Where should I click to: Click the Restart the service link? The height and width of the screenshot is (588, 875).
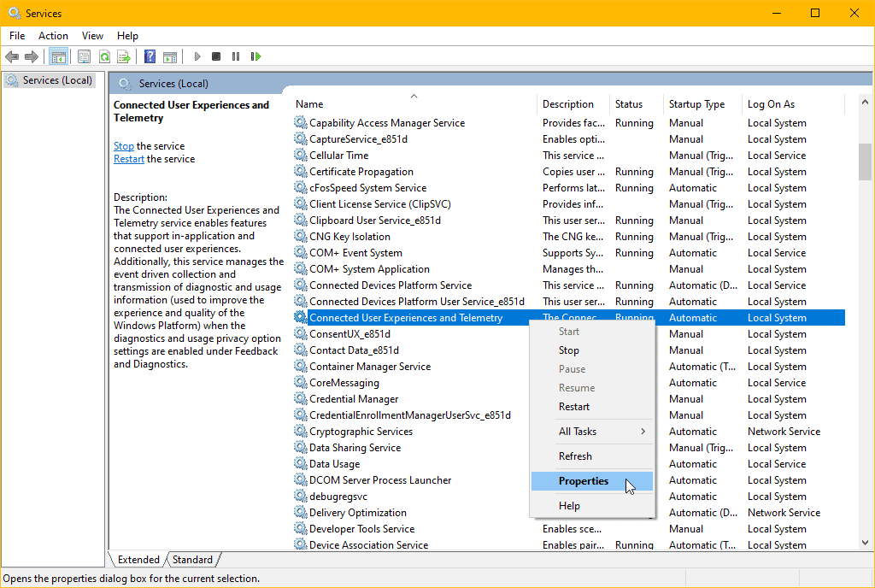[128, 159]
